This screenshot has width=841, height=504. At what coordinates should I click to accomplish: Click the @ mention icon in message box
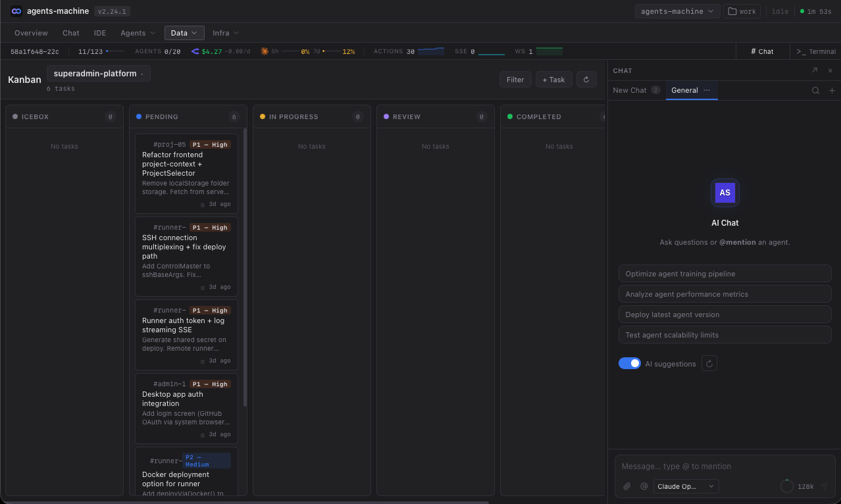pyautogui.click(x=644, y=486)
